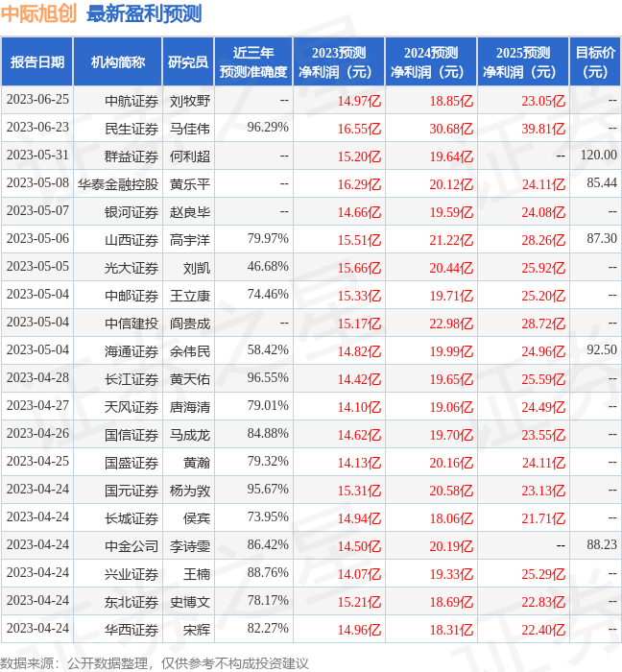Select the date 2023-04-25 cell
Viewport: 622px width, 672px height.
point(37,461)
